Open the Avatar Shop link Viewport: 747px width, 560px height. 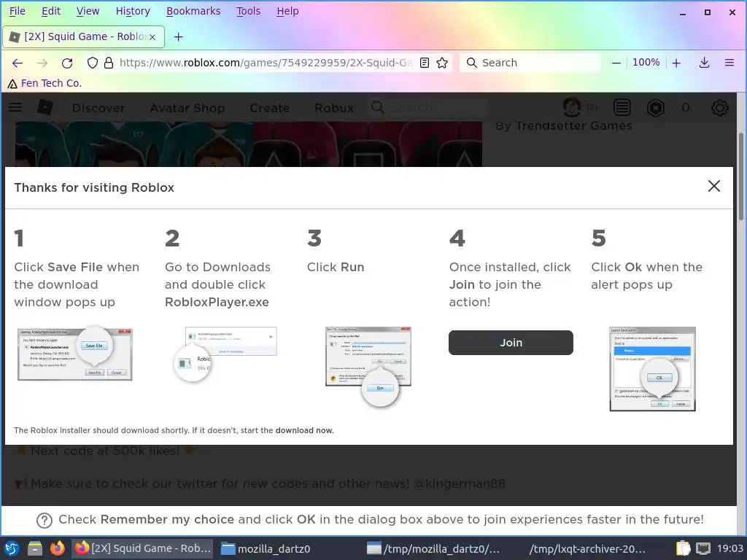click(x=187, y=108)
